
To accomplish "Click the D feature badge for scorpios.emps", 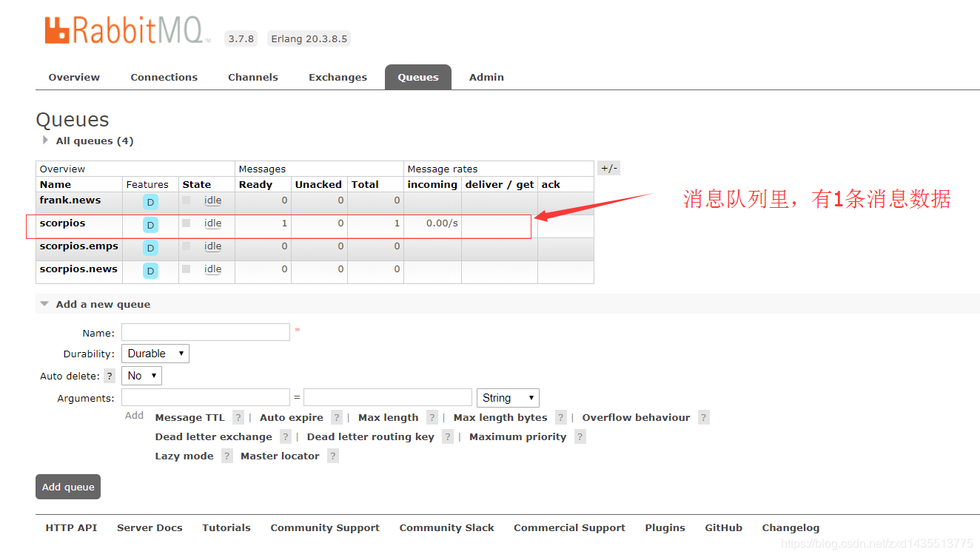I will [150, 249].
